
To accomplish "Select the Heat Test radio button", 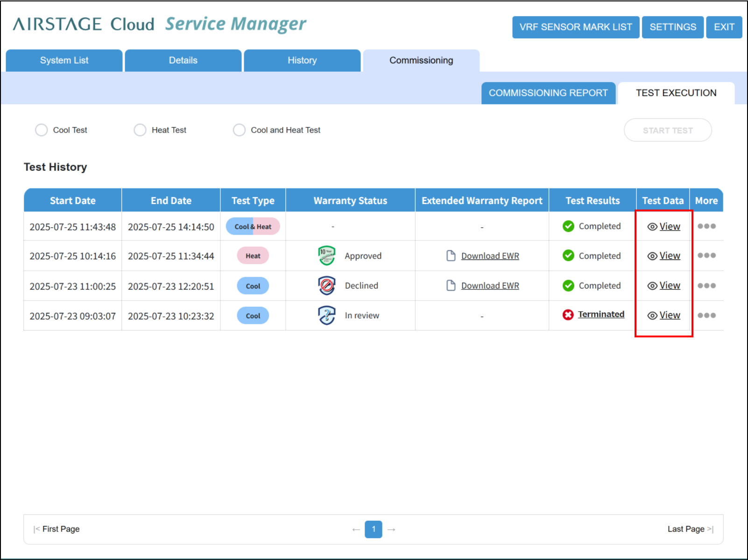I will pos(140,130).
